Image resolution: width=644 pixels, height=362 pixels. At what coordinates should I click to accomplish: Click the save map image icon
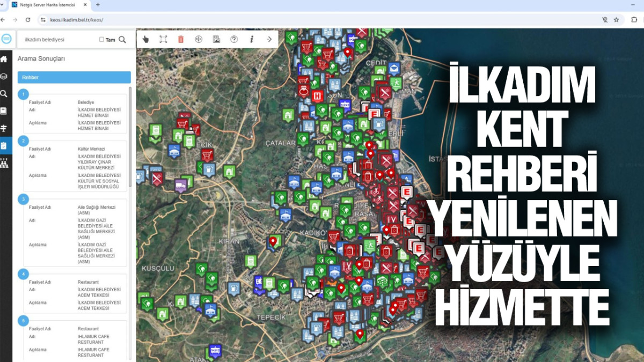pyautogui.click(x=216, y=39)
